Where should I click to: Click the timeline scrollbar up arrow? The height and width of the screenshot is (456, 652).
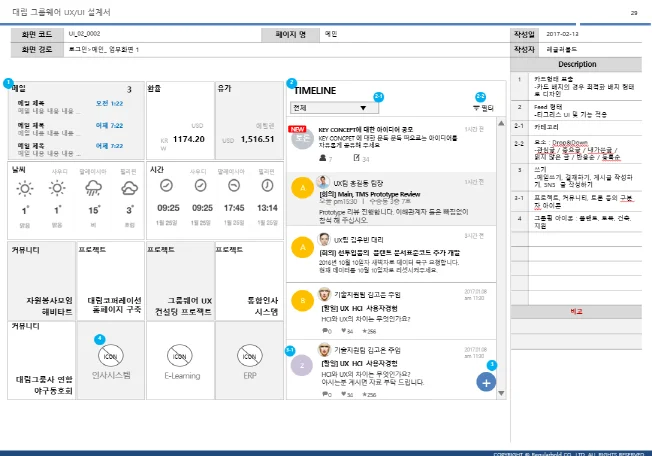501,123
